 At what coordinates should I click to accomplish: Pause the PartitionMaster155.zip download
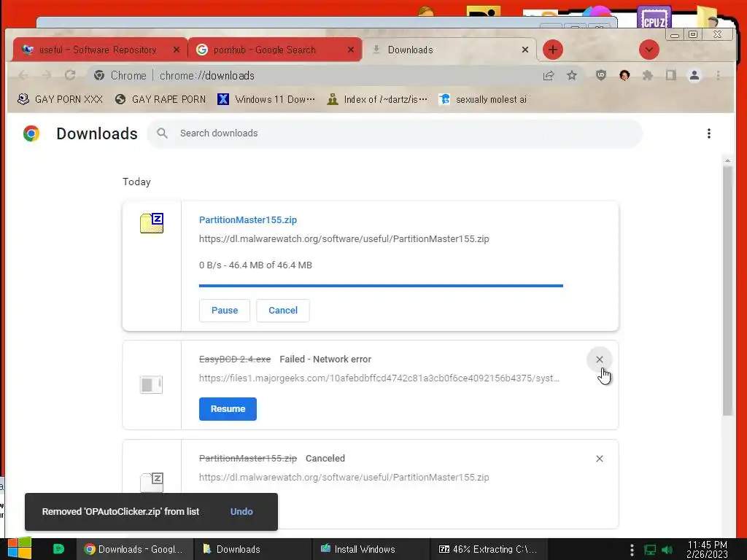tap(225, 311)
